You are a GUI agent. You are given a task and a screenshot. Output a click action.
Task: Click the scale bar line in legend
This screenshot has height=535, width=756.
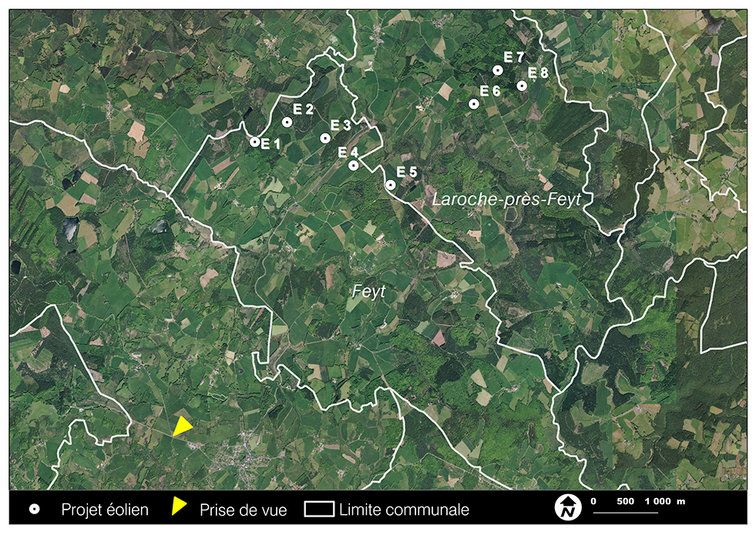[x=625, y=513]
